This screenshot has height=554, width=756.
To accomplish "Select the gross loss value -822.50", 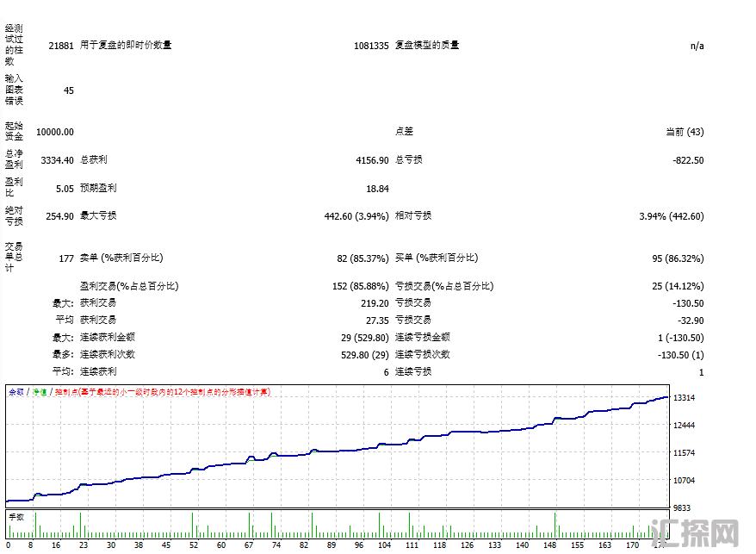I will pyautogui.click(x=689, y=160).
